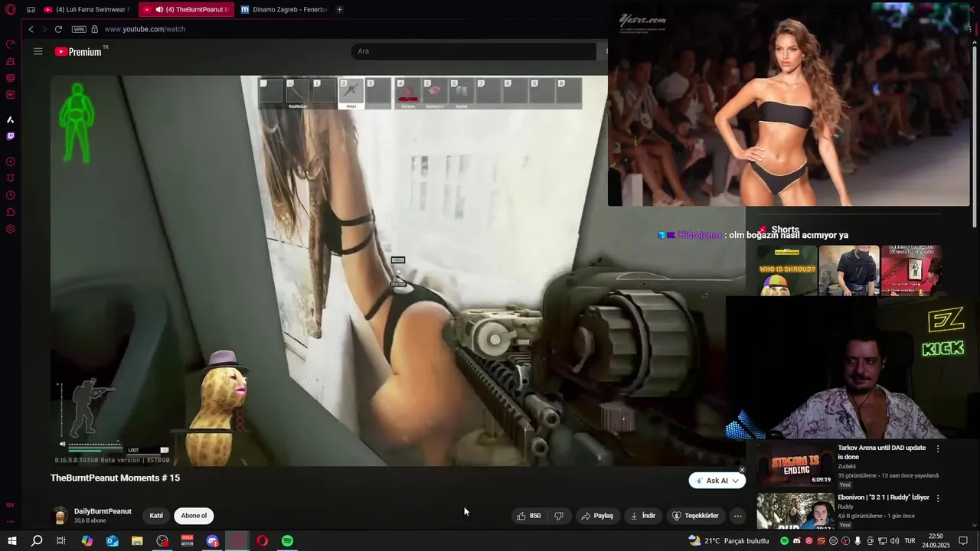Switch to Dinamo Zagreb - Fenerbahçe tab

pos(283,10)
